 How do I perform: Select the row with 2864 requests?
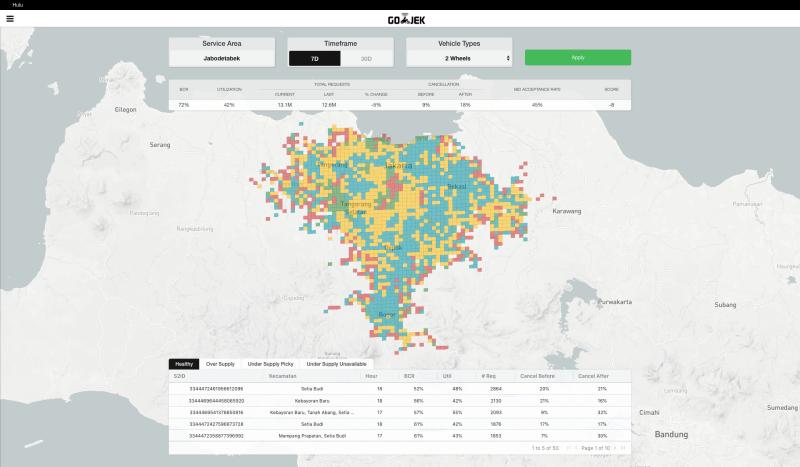click(400, 389)
